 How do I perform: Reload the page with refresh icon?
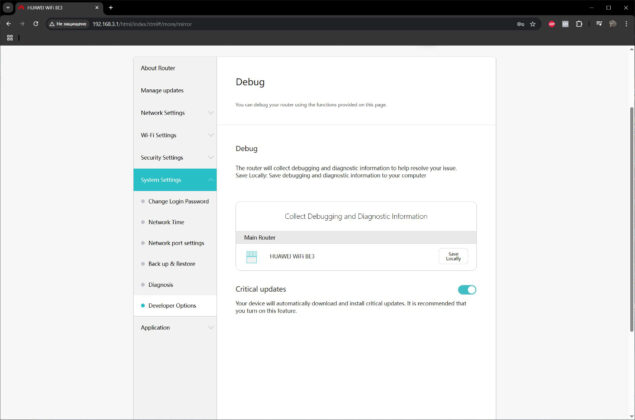coord(36,24)
